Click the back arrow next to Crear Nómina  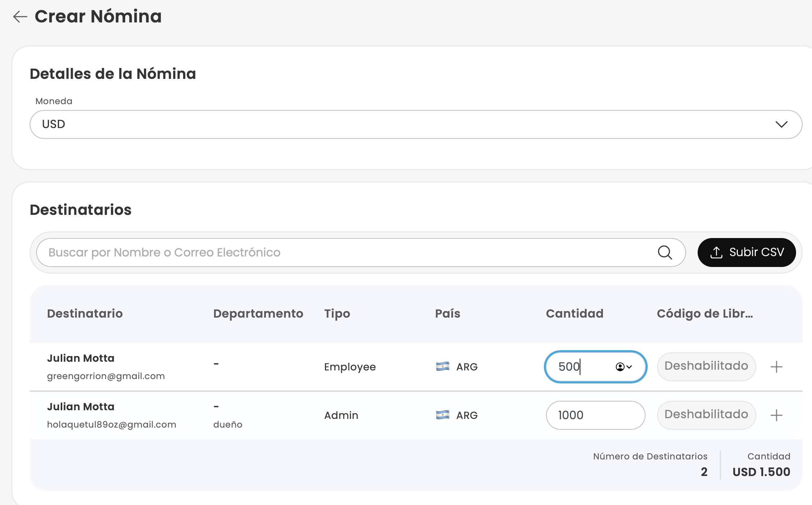pyautogui.click(x=20, y=17)
